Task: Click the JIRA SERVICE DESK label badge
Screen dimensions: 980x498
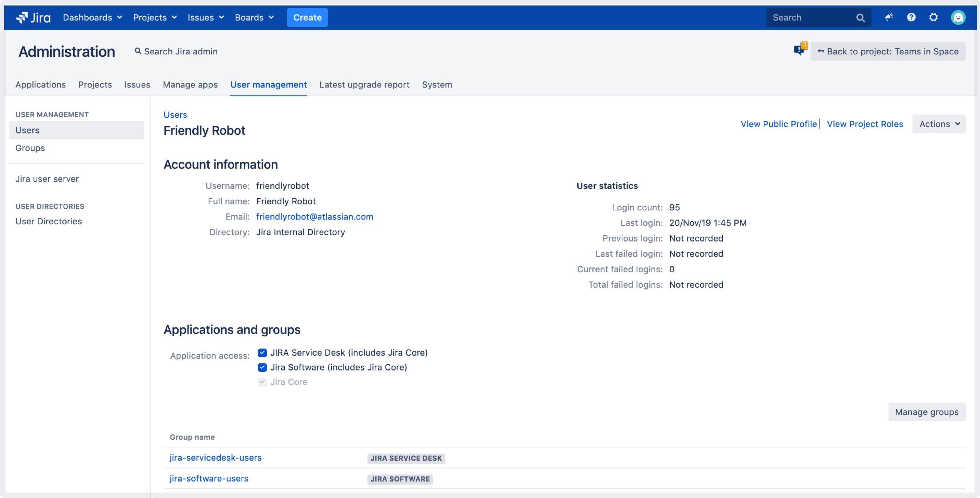Action: tap(406, 458)
